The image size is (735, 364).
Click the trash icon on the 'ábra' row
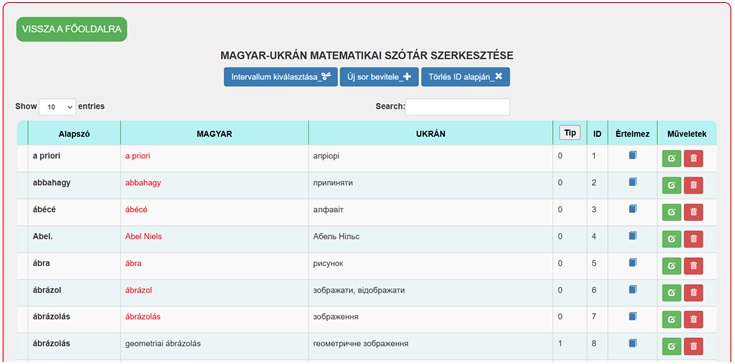(693, 266)
